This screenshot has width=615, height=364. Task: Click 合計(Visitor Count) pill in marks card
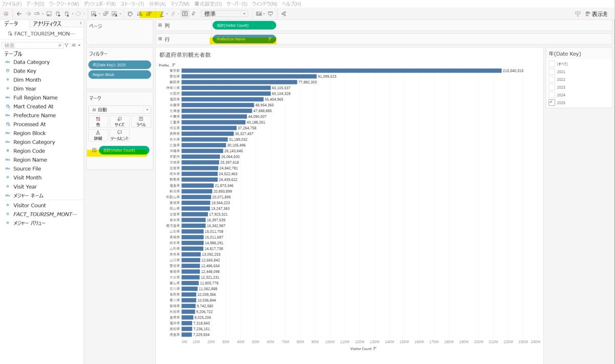(x=124, y=150)
